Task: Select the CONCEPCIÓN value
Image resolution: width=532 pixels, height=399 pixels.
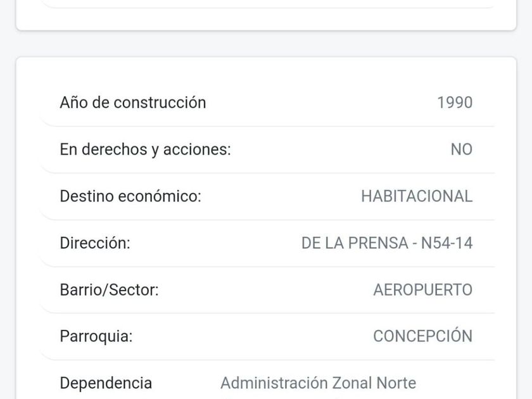Action: pos(422,336)
